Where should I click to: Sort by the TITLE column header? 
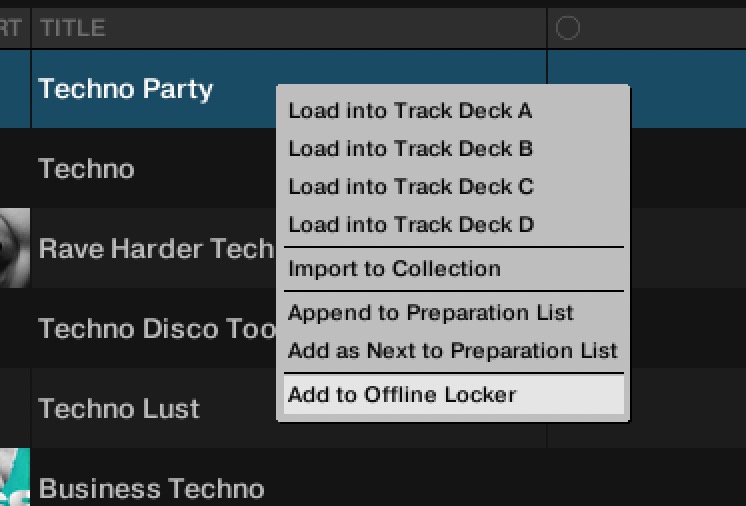point(72,29)
